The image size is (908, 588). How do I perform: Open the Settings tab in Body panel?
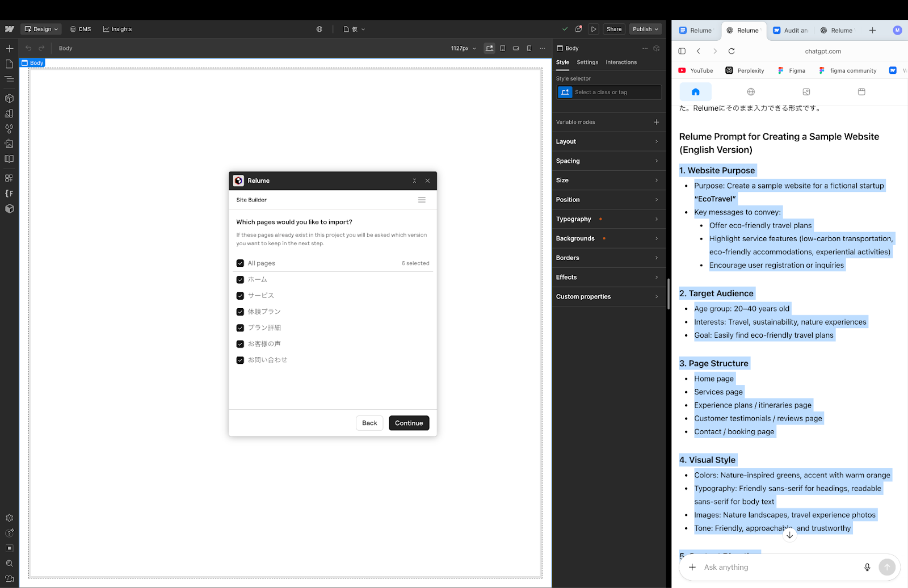(587, 62)
